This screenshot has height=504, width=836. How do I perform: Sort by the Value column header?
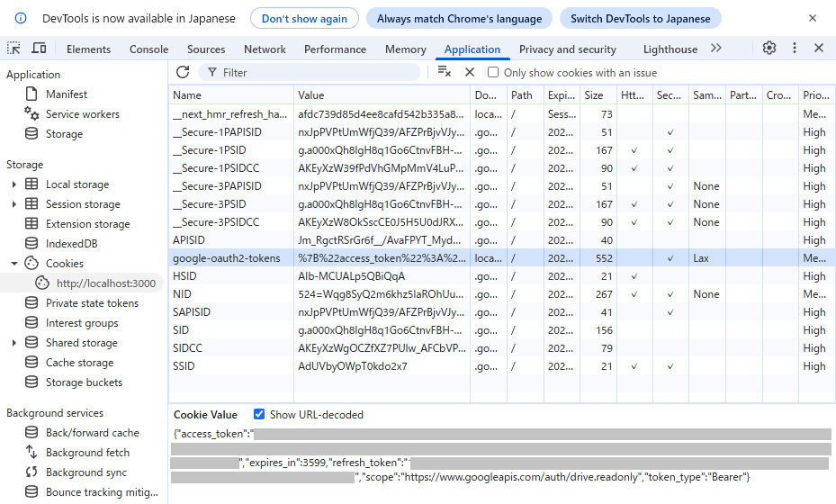coord(382,94)
